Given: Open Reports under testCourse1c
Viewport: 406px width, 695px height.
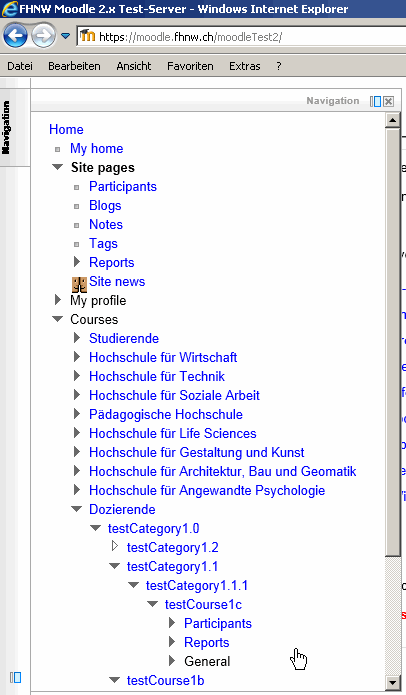Looking at the screenshot, I should coord(207,643).
